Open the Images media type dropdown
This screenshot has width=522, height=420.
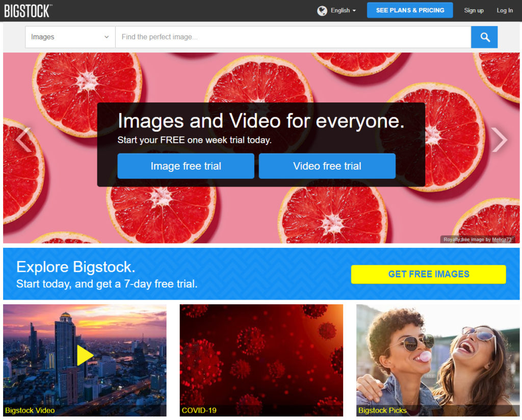pos(70,37)
